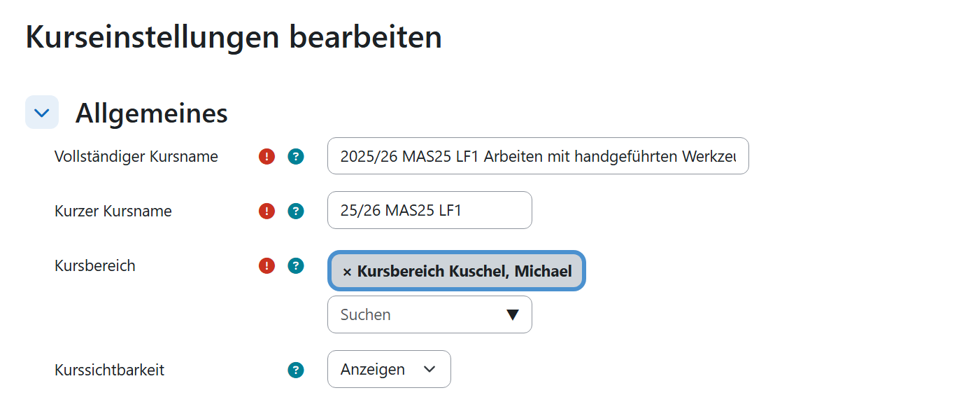980x395 pixels.
Task: Open the Kurssichtbarkeit Anzeigen dropdown
Action: (x=388, y=369)
